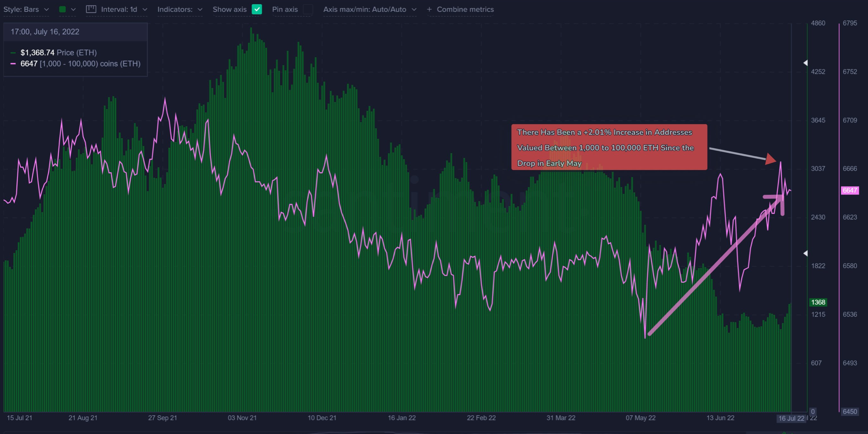Click the interval ruler icon
Image resolution: width=868 pixels, height=434 pixels.
[x=91, y=9]
